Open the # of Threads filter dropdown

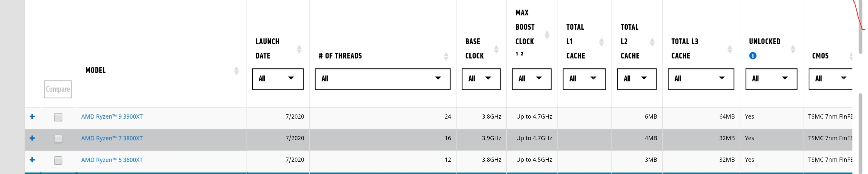point(382,79)
